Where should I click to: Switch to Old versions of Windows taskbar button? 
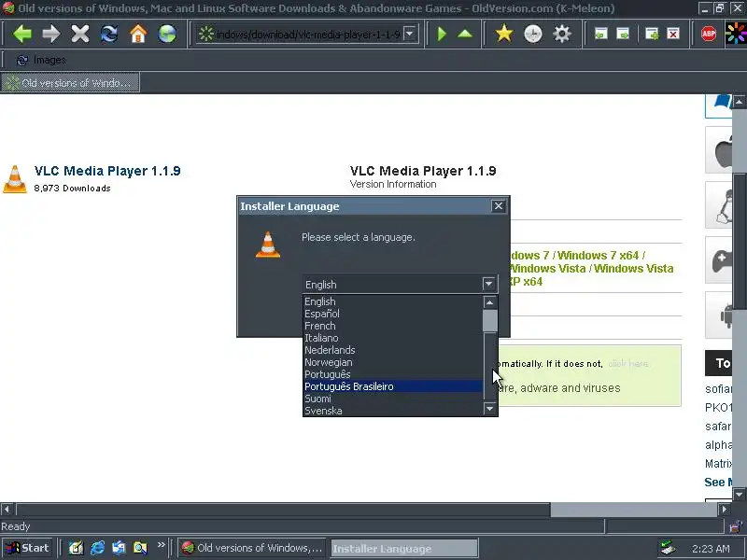coord(251,548)
